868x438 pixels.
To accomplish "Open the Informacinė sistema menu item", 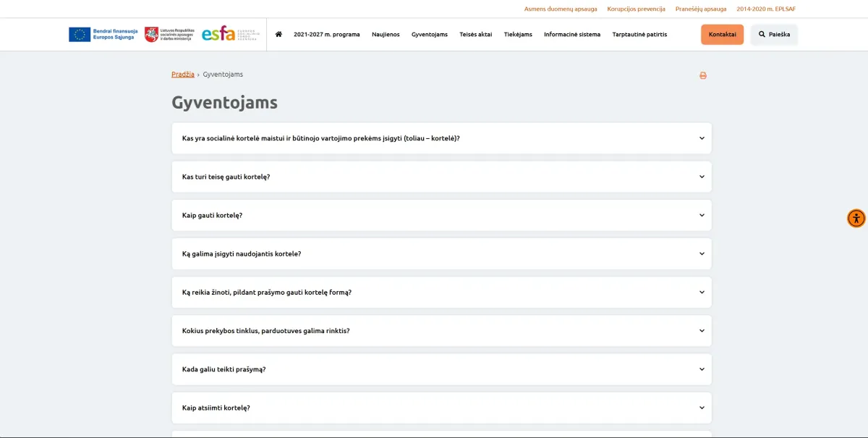I will coord(571,35).
